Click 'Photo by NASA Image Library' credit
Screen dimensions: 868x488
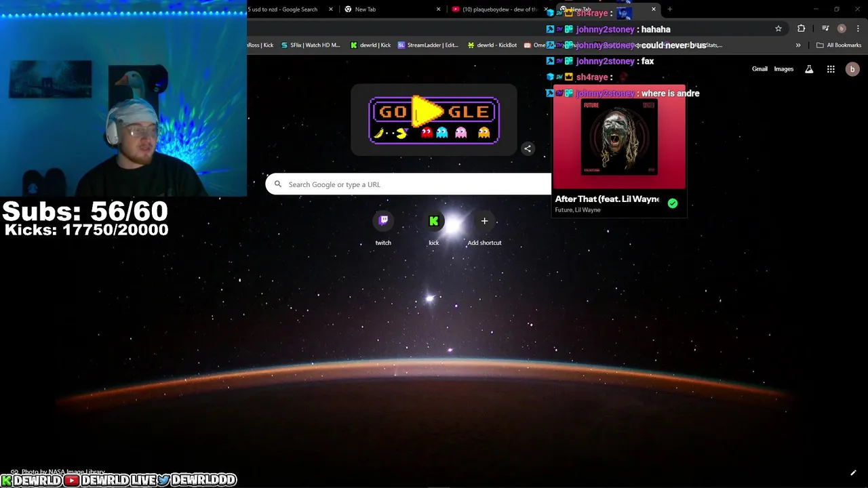[x=58, y=472]
